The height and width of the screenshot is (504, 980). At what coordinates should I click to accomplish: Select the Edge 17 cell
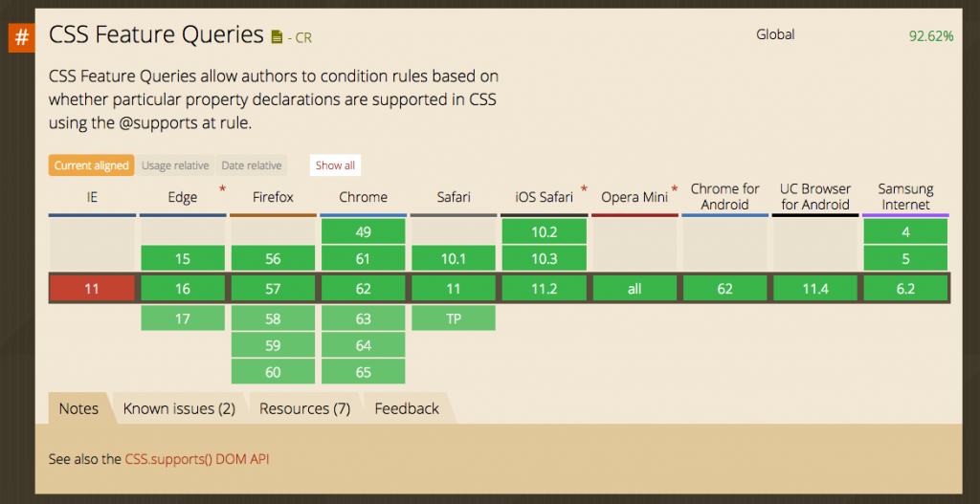[183, 318]
